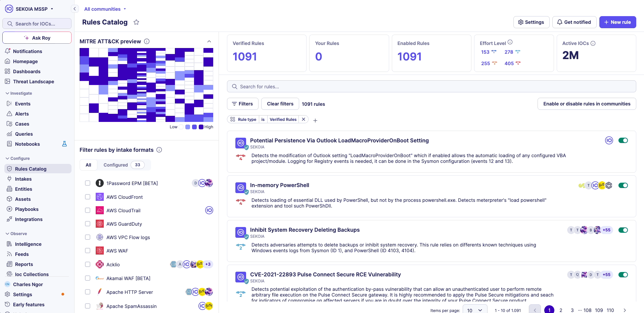Viewport: 644px width, 313px height.
Task: Click the info icon beside MITRE ATT&CK preview
Action: point(147,41)
